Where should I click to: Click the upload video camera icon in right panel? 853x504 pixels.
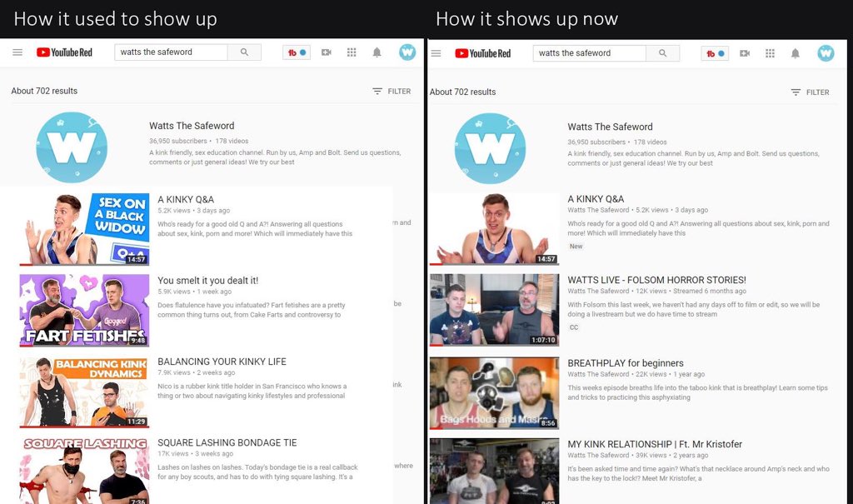(745, 53)
